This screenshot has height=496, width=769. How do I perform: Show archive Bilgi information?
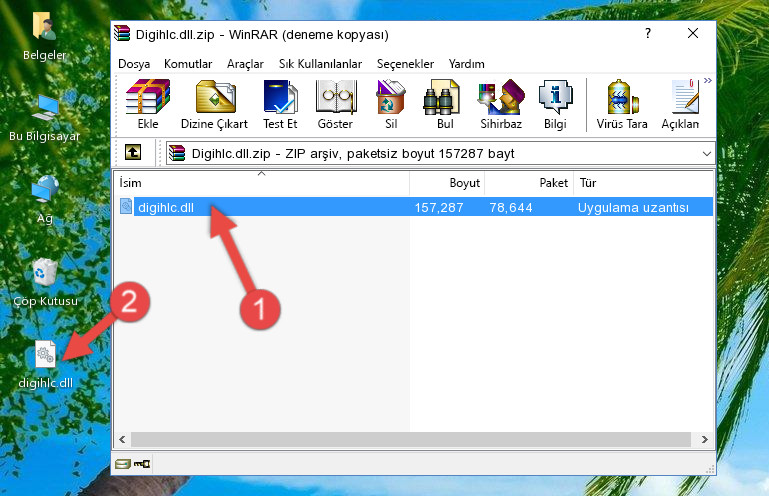555,104
